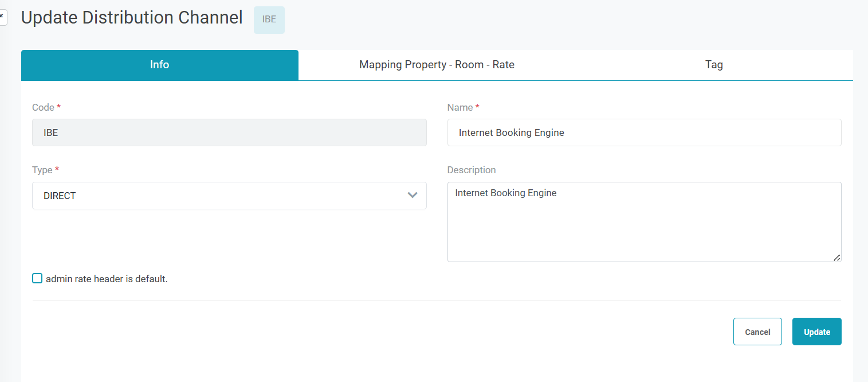868x382 pixels.
Task: Click the 'admin rate header is default.' label
Action: (x=107, y=279)
